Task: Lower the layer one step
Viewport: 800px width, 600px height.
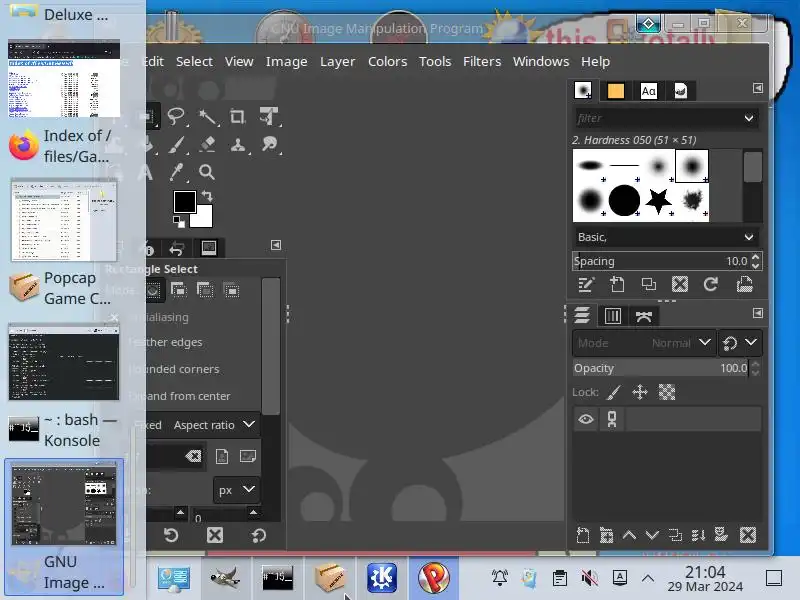Action: [652, 535]
